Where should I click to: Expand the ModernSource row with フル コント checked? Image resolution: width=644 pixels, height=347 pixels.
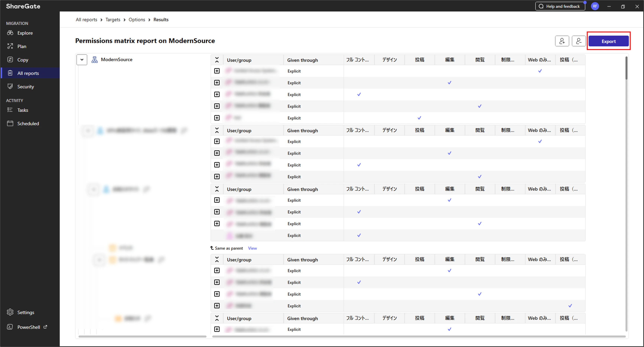217,95
